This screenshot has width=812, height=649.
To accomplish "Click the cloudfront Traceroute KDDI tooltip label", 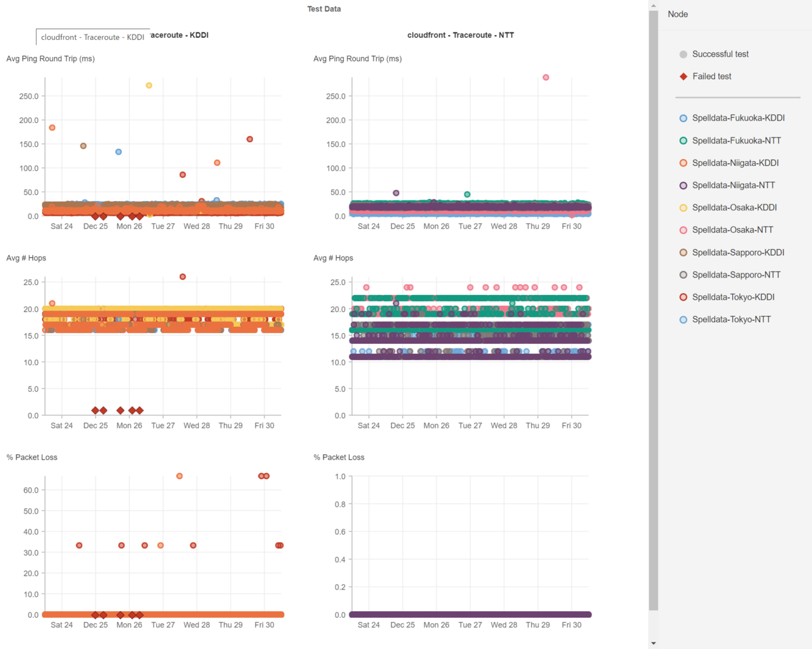I will [93, 37].
